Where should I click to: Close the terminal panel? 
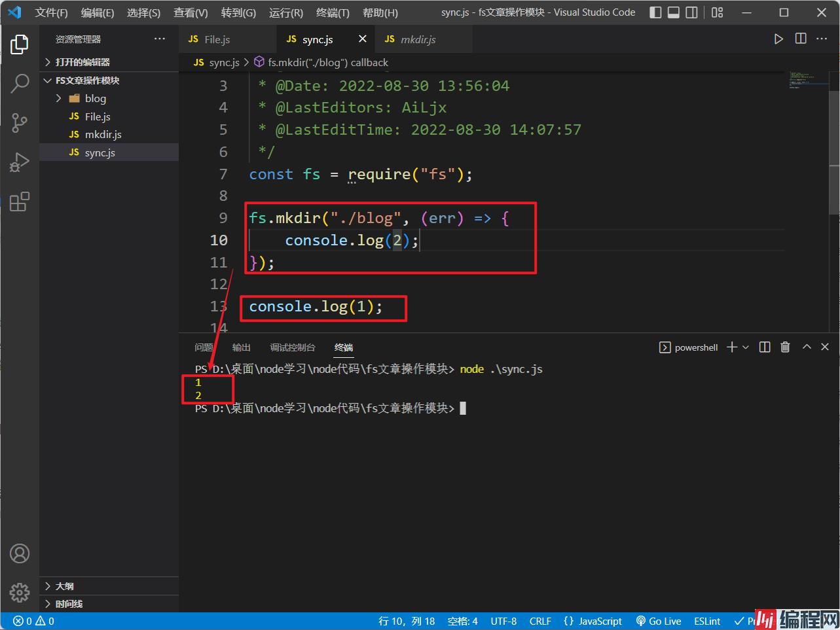pos(825,347)
